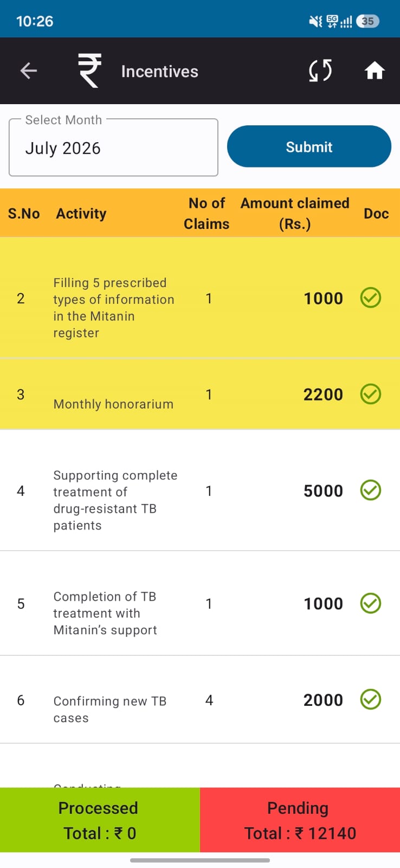Select Confirming new TB cases activity
The height and width of the screenshot is (868, 400).
(200, 700)
